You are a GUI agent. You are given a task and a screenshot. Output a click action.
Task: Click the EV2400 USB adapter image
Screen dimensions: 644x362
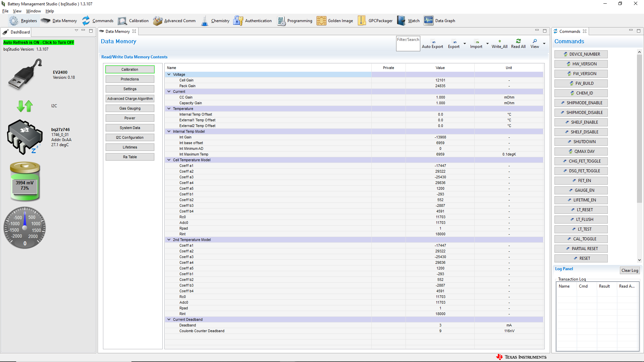pos(25,74)
